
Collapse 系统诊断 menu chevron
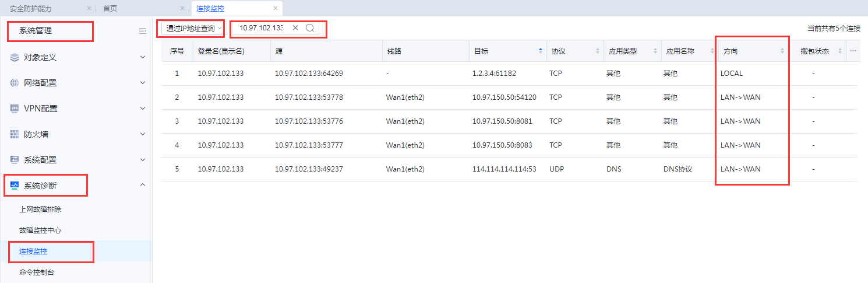pos(143,185)
